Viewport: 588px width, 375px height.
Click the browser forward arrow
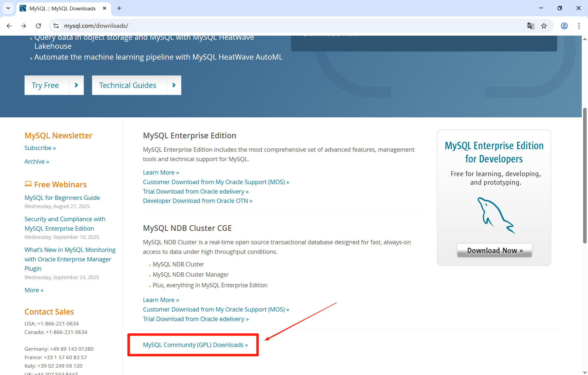point(24,26)
